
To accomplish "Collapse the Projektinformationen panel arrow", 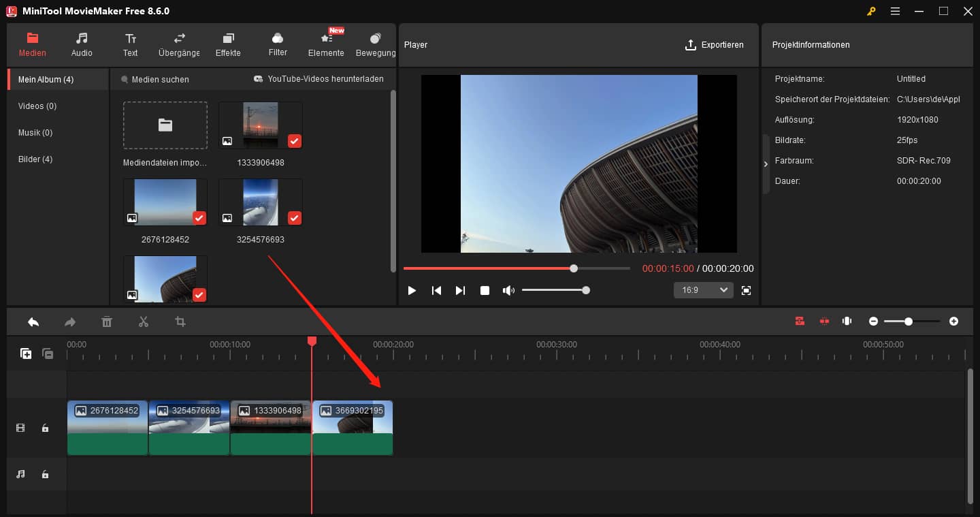I will click(x=766, y=164).
